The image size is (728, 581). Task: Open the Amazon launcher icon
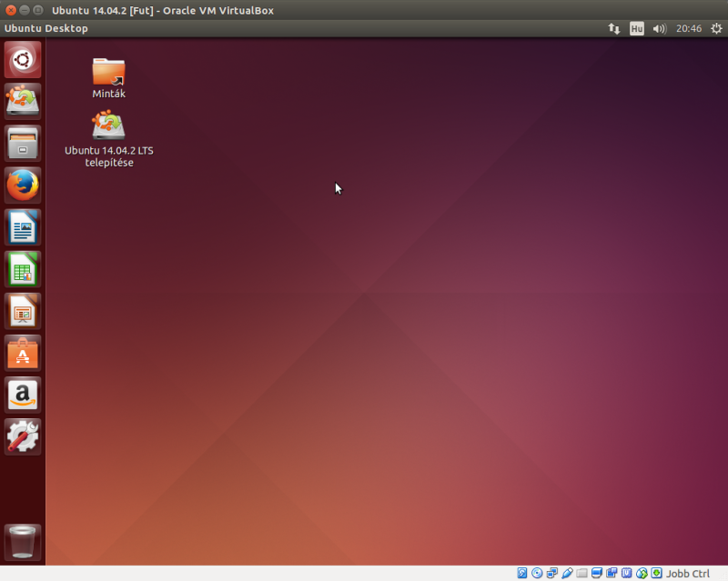pos(23,395)
